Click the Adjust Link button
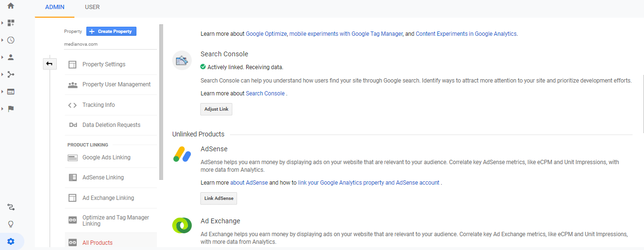This screenshot has width=644, height=250. coord(216,109)
